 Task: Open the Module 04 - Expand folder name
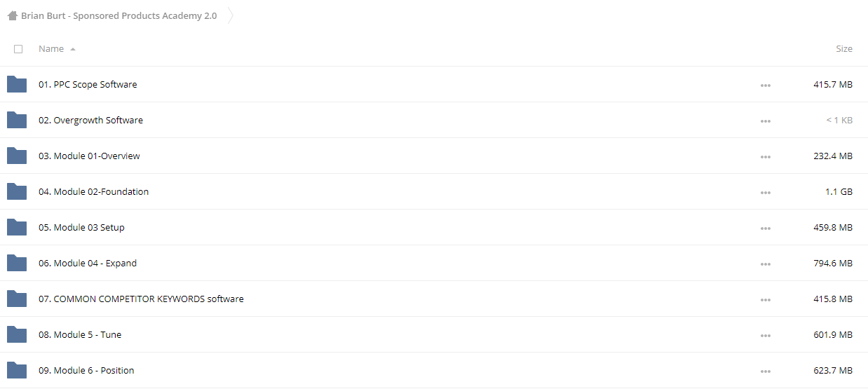tap(88, 264)
